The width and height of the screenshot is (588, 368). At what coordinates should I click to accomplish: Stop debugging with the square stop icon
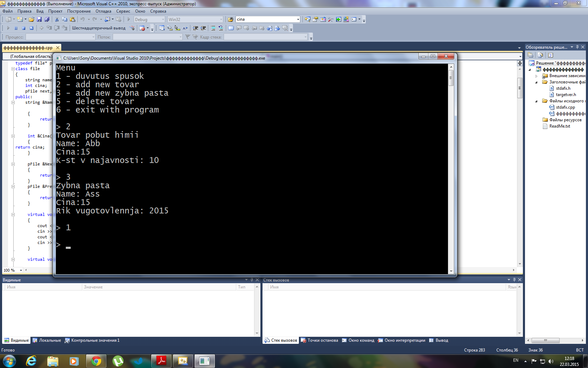click(x=24, y=28)
